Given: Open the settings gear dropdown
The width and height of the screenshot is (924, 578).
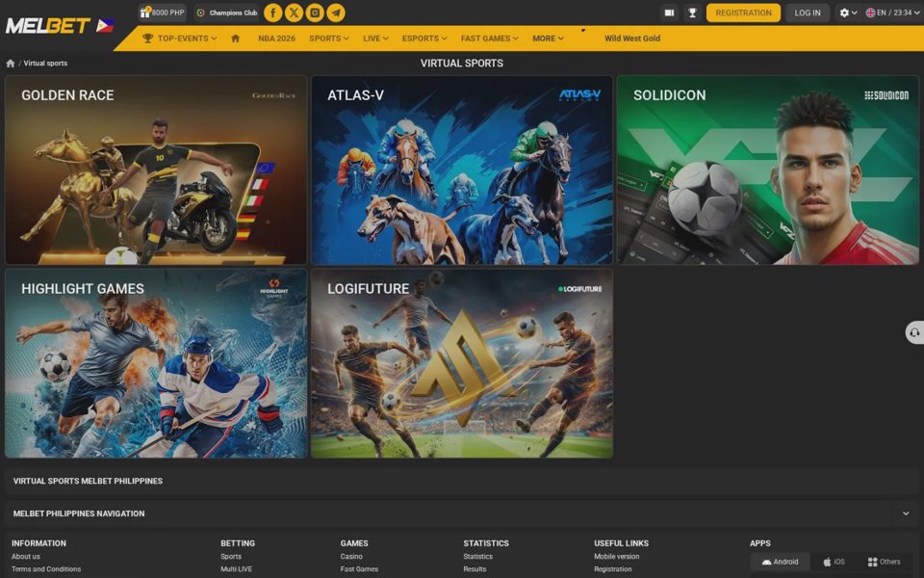Looking at the screenshot, I should 848,13.
